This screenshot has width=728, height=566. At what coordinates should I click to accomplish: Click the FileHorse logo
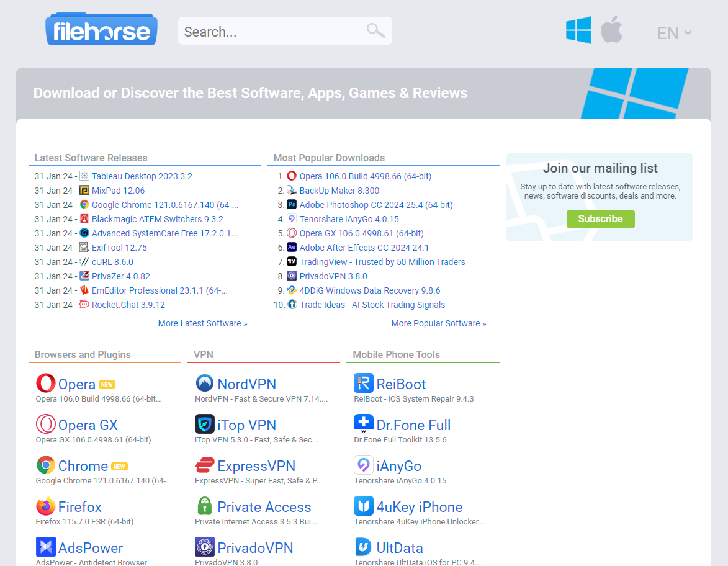[x=101, y=29]
